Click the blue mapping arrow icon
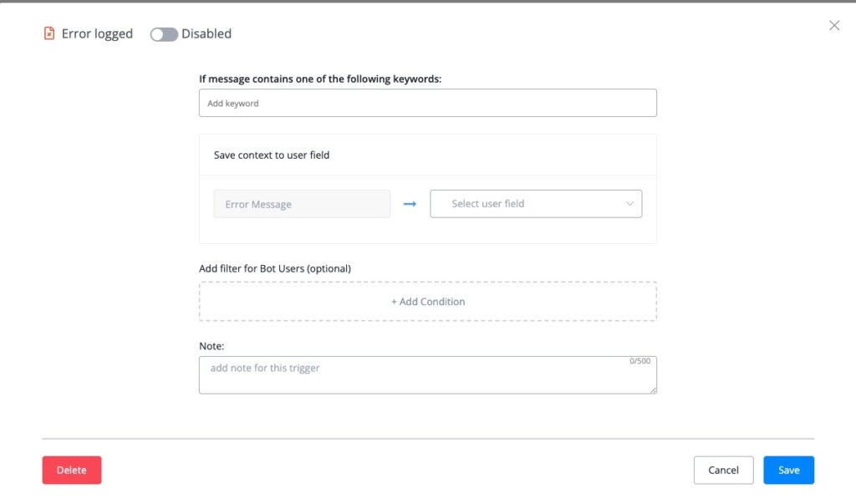Image resolution: width=856 pixels, height=504 pixels. pyautogui.click(x=410, y=204)
